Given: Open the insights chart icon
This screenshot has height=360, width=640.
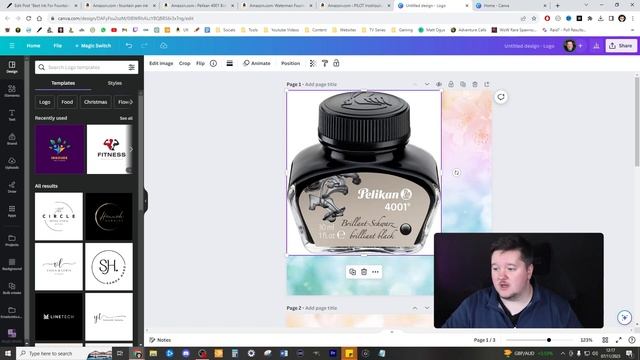Looking at the screenshot, I should (x=596, y=46).
